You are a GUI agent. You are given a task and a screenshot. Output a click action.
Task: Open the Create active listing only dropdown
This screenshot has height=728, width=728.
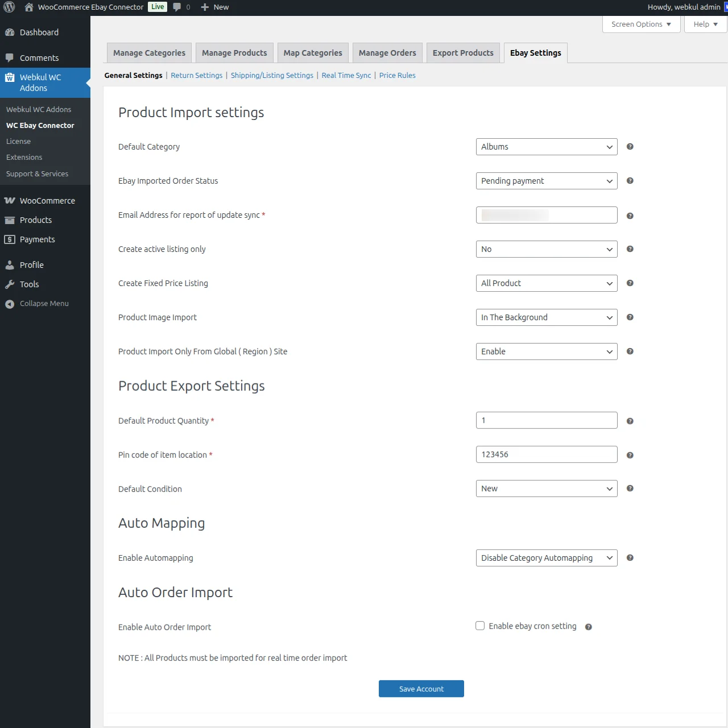click(547, 249)
